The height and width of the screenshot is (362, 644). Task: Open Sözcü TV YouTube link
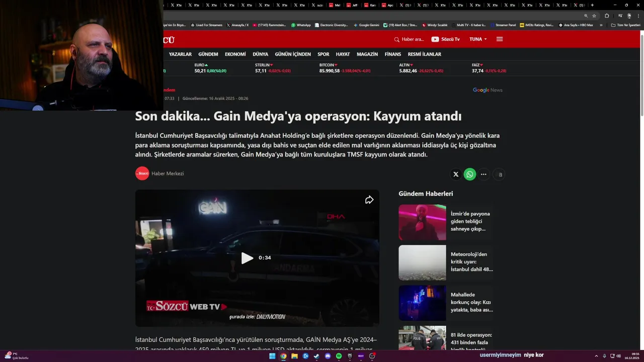(445, 39)
